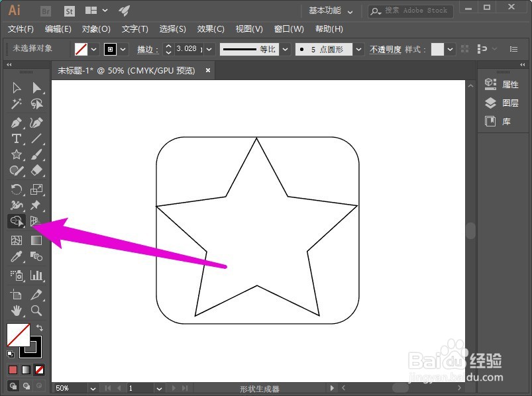Open the 效果(C) menu
The height and width of the screenshot is (396, 532).
[x=211, y=29]
